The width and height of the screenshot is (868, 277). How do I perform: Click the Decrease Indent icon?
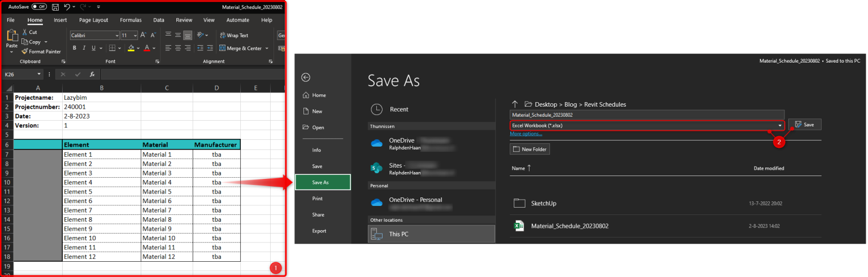[201, 48]
